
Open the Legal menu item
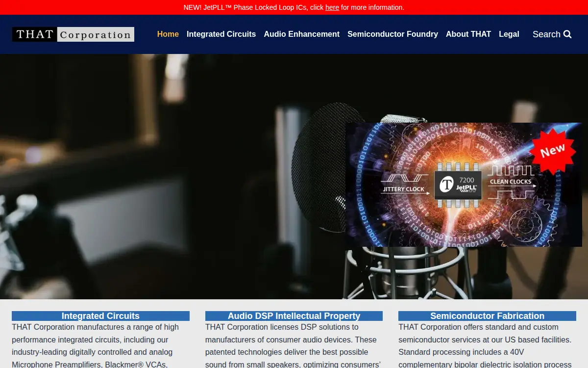(x=509, y=34)
